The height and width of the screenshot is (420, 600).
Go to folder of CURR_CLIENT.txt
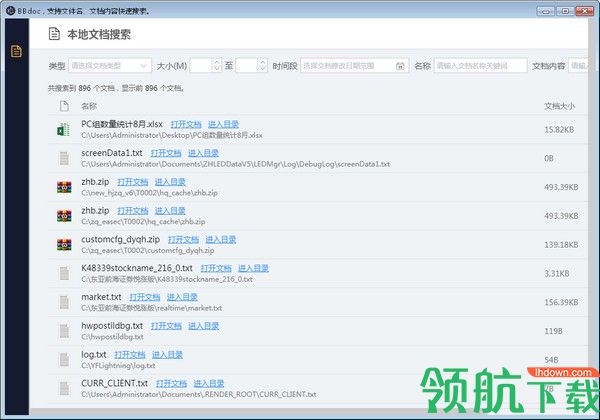pos(209,383)
